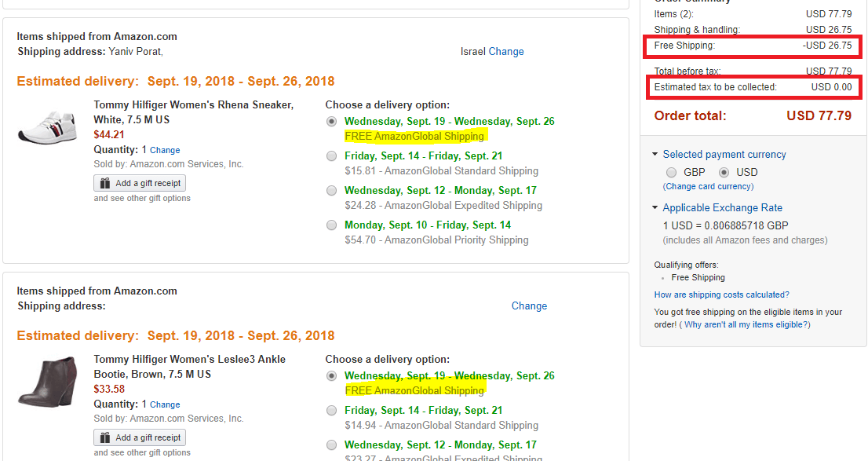The image size is (868, 461).
Task: Collapse the Applicable Exchange Rate section
Action: 655,208
